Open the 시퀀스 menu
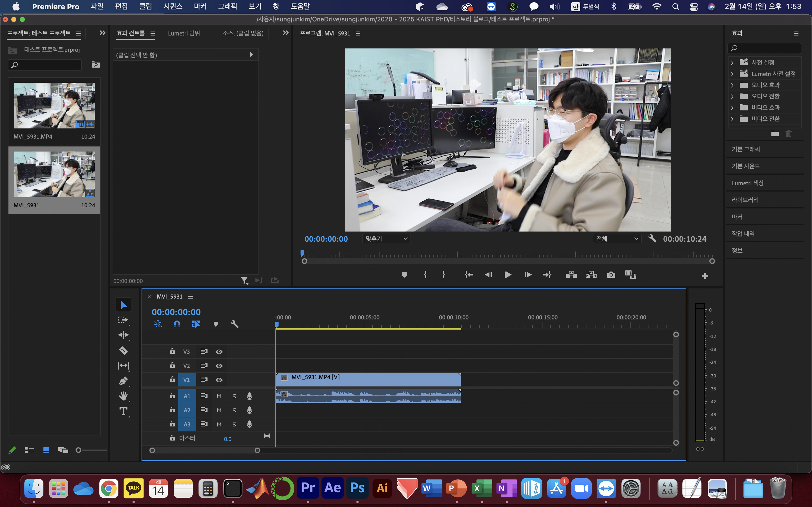Viewport: 812px width, 507px height. click(x=173, y=6)
